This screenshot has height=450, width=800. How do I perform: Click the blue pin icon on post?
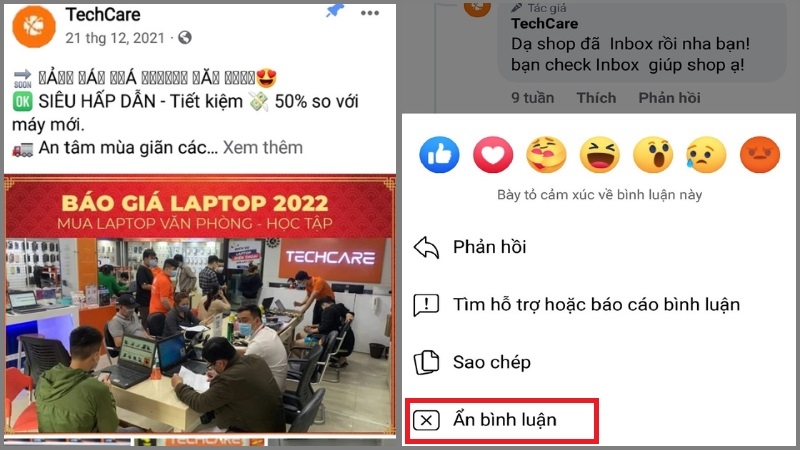(335, 11)
